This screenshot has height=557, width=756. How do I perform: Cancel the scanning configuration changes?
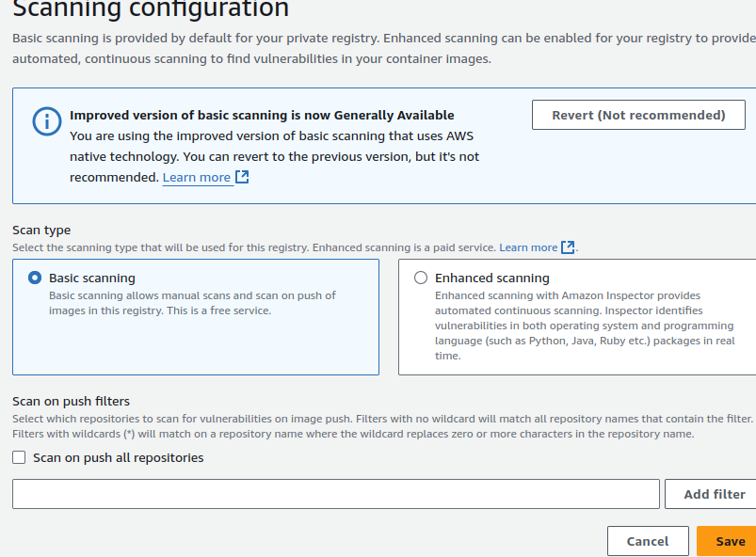pyautogui.click(x=648, y=541)
